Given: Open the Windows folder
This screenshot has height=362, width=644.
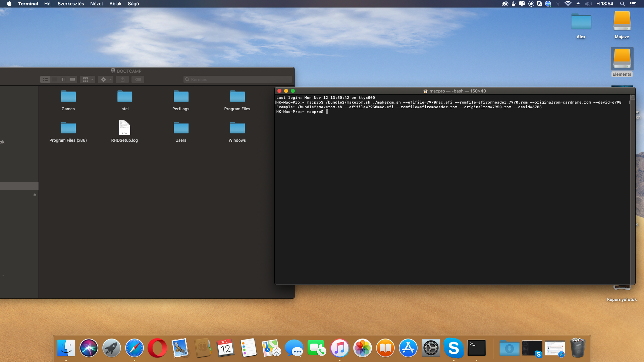Looking at the screenshot, I should [237, 128].
